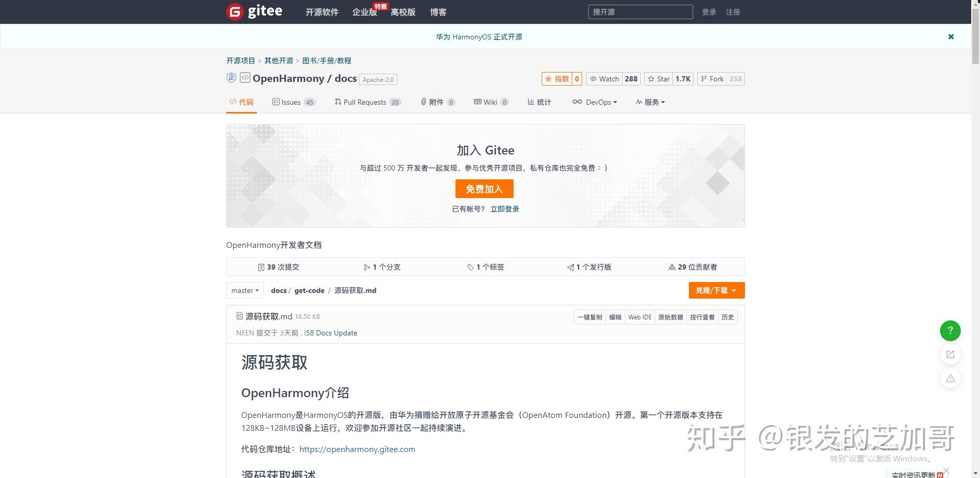Open the 博客 menu item
This screenshot has width=980, height=478.
click(438, 12)
